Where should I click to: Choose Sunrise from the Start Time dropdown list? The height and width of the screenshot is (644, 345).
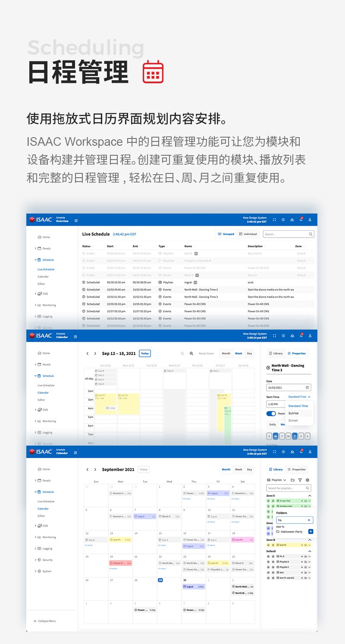click(293, 413)
